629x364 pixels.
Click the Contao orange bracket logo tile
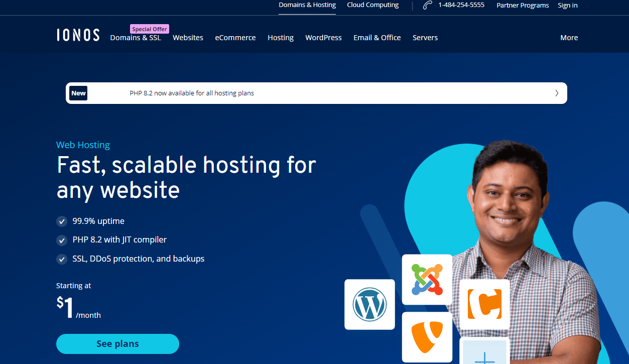pos(484,304)
